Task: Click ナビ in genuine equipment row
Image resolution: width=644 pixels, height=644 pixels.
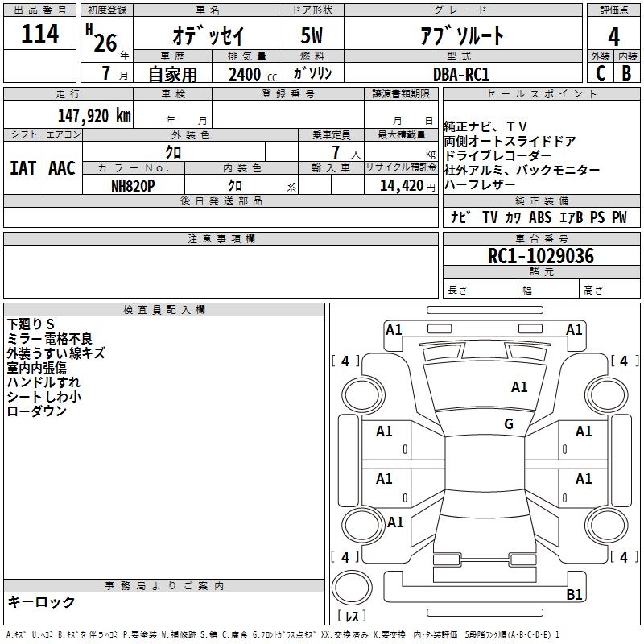Action: 460,217
